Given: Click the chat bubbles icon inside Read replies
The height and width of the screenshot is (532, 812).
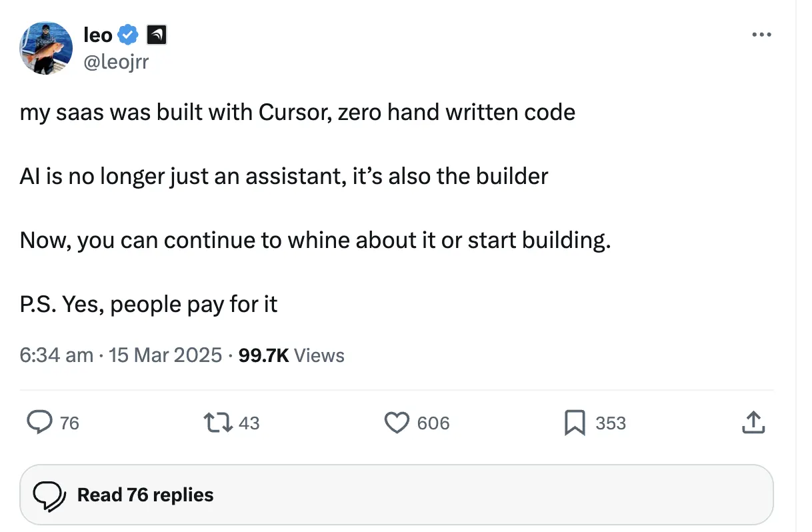Looking at the screenshot, I should (x=49, y=495).
